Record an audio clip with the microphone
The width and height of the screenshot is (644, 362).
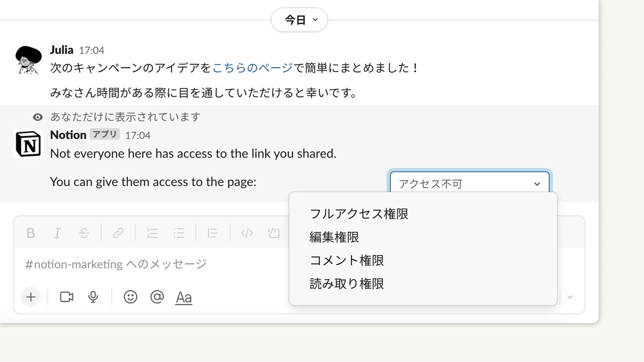tap(93, 297)
